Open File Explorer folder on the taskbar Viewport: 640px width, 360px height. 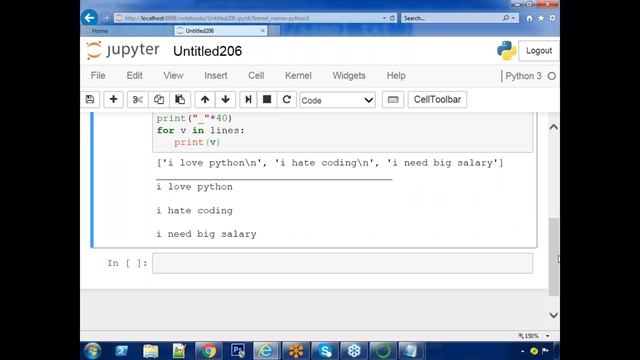(x=151, y=351)
